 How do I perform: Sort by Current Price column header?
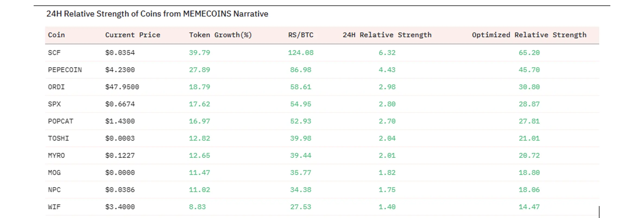(x=132, y=35)
